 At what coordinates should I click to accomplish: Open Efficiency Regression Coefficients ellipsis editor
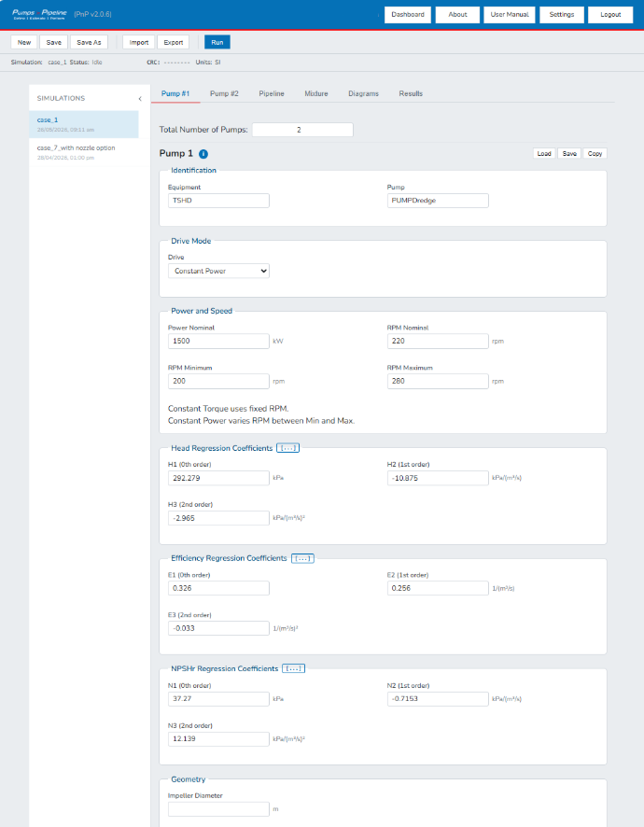coord(302,558)
